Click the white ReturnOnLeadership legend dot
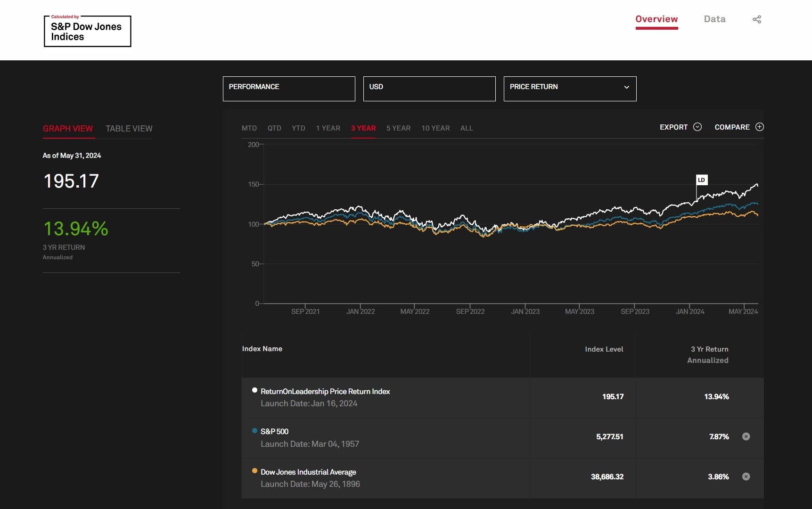 click(x=254, y=390)
